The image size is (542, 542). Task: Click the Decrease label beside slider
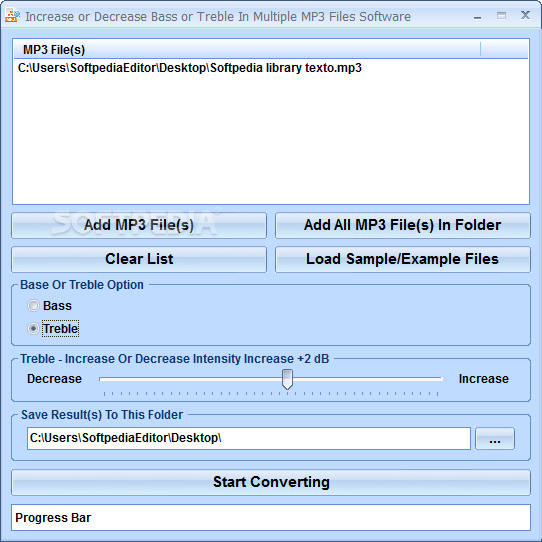click(54, 379)
